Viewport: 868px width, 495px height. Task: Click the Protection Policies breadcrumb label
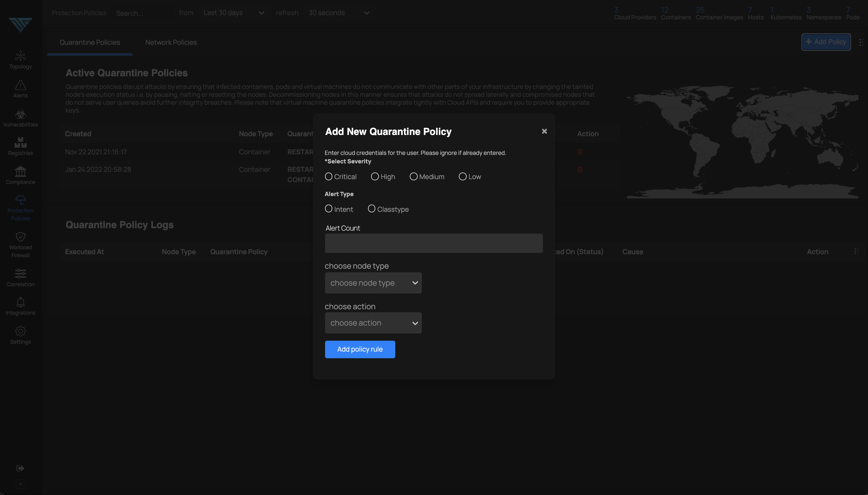point(79,13)
